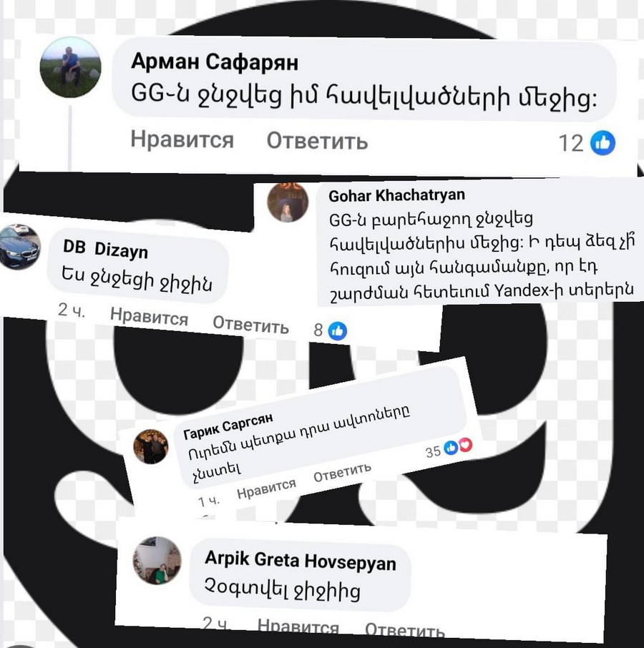Image resolution: width=644 pixels, height=648 pixels.
Task: Open the Arpik Greta Hovsepyan name link
Action: pos(301,560)
